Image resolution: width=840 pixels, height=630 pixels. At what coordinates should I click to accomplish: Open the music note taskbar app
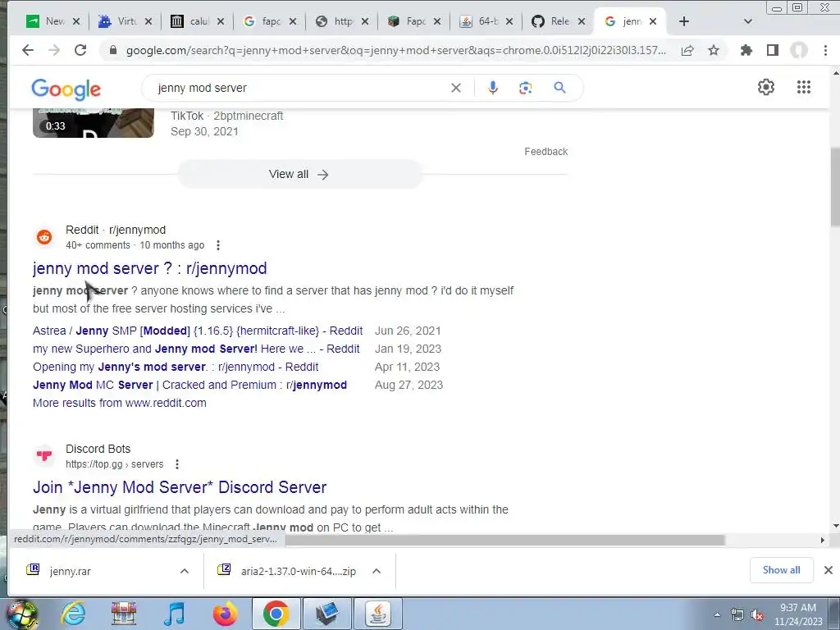click(175, 614)
